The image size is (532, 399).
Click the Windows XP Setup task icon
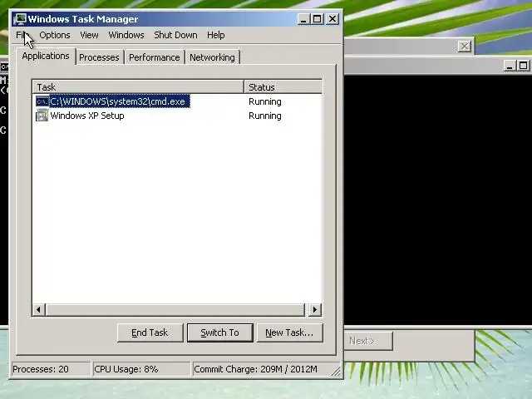(42, 116)
